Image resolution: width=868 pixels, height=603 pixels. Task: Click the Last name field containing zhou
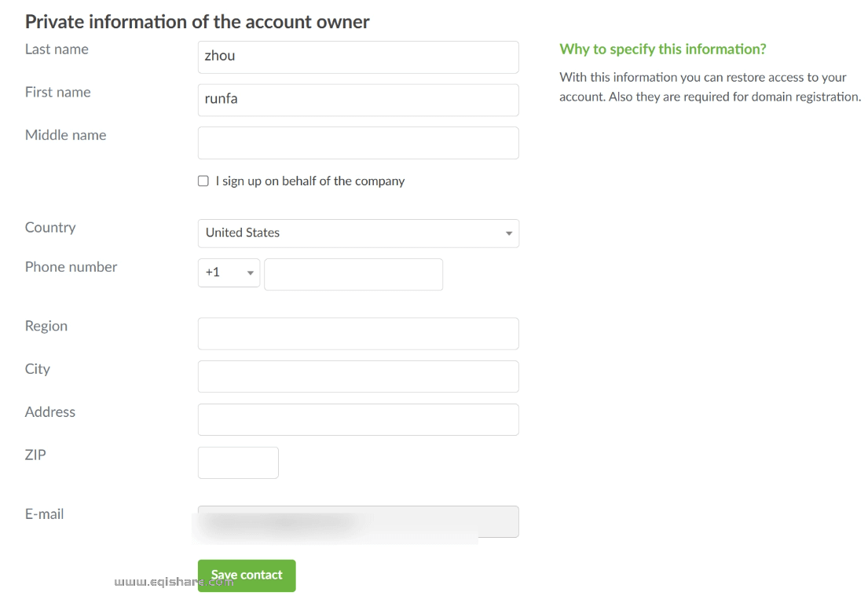click(357, 57)
